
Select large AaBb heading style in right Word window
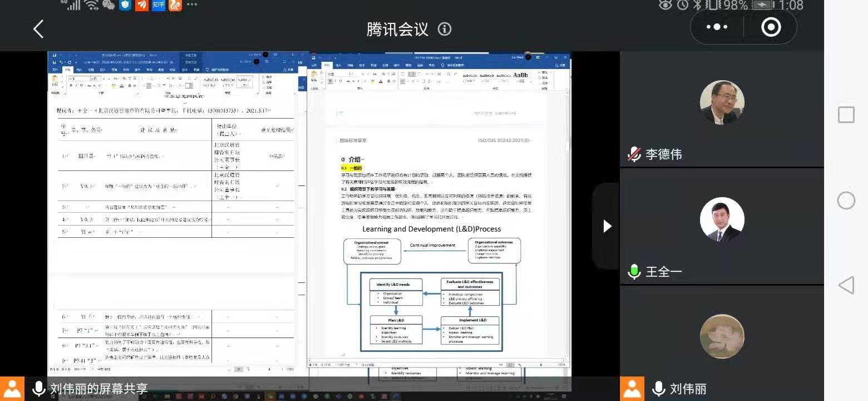coord(520,76)
